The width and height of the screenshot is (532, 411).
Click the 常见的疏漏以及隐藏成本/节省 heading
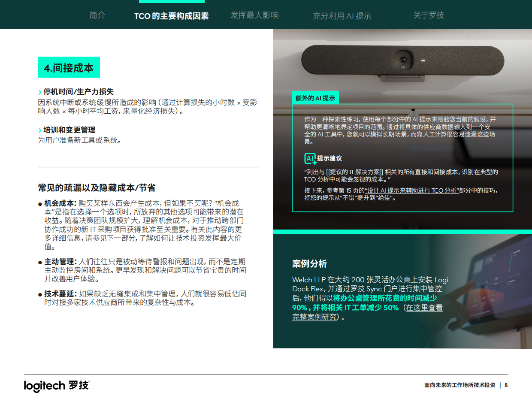[x=97, y=187]
